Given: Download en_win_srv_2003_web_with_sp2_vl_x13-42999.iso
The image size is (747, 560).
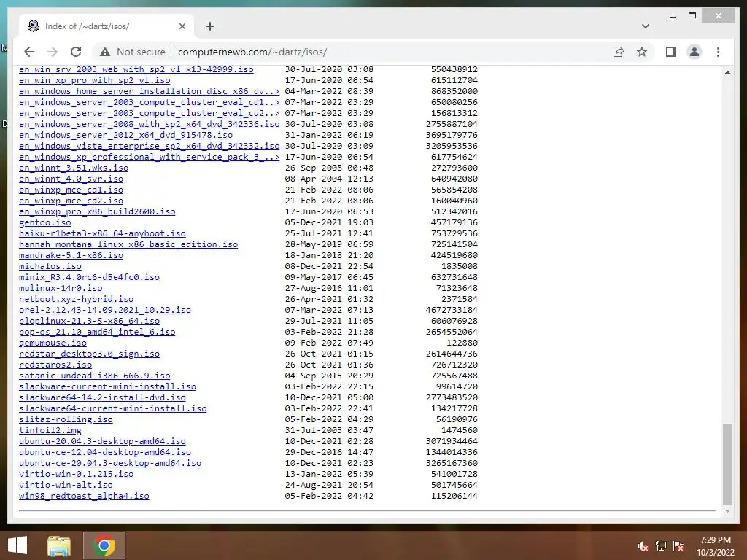Looking at the screenshot, I should (x=136, y=69).
